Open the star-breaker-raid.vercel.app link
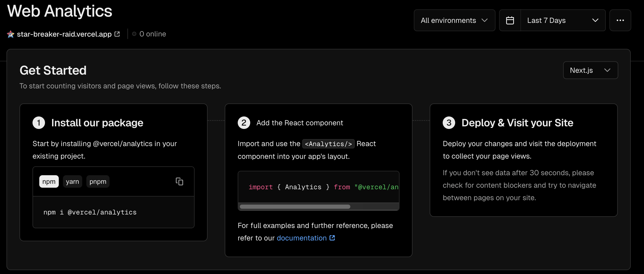The image size is (644, 274). [x=64, y=34]
